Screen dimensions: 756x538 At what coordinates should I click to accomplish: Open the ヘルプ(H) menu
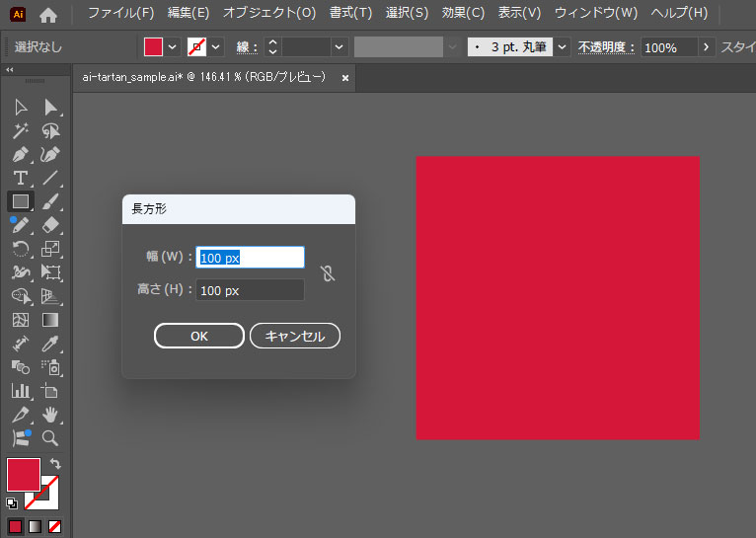679,13
